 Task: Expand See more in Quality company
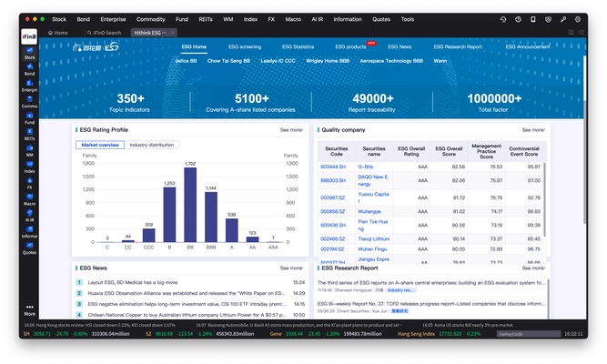tap(533, 130)
